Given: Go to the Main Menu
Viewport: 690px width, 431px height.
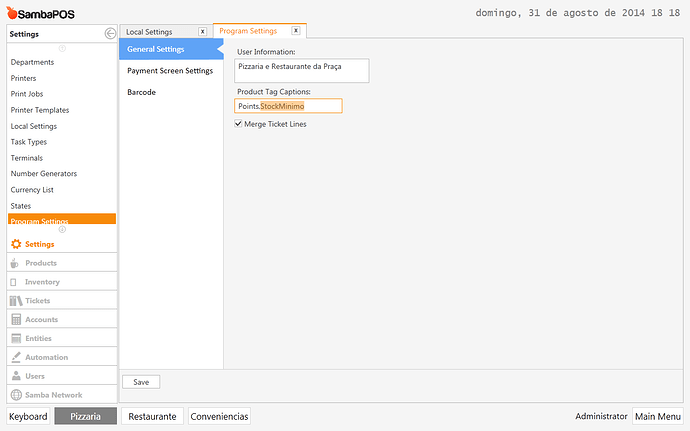Looking at the screenshot, I should [658, 416].
